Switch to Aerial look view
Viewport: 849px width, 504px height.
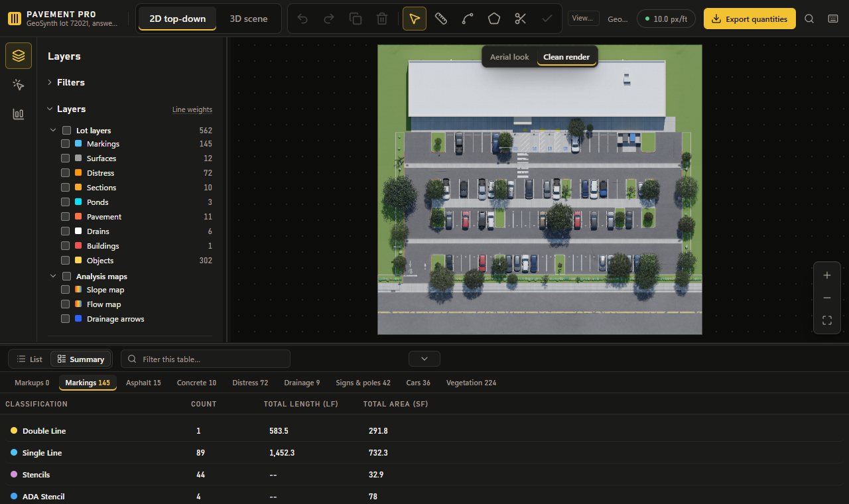pos(509,57)
